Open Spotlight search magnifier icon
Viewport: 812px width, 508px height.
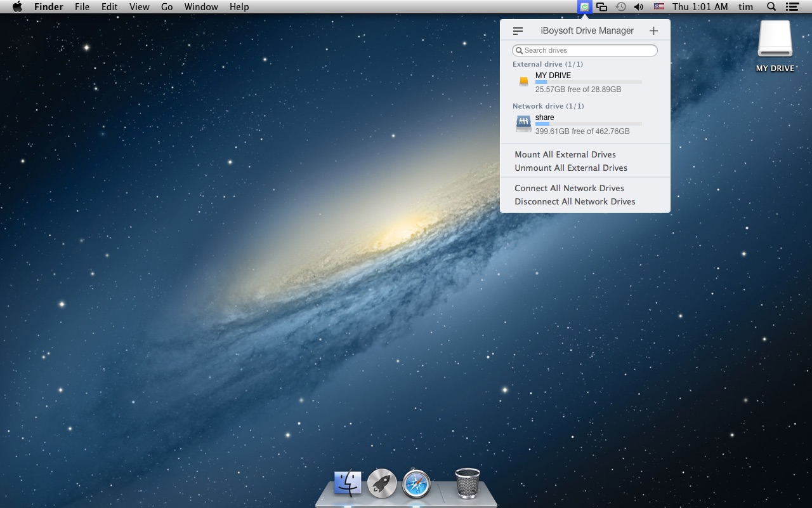tap(771, 7)
